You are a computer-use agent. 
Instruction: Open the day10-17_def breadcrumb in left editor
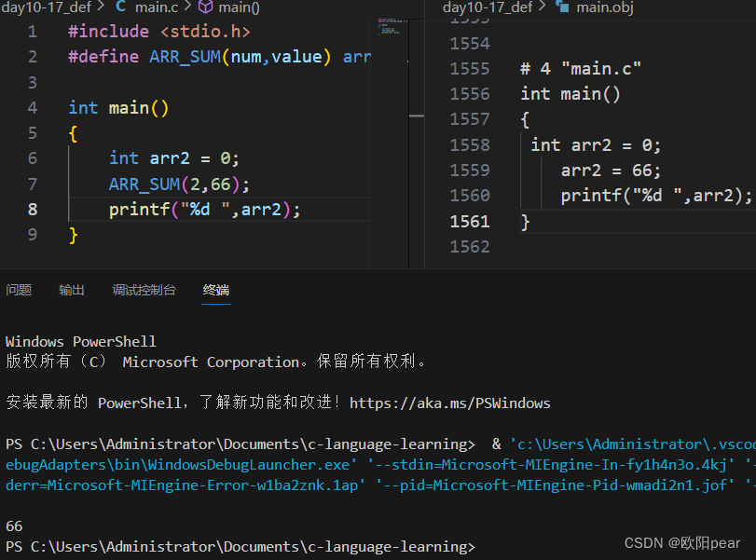(47, 7)
